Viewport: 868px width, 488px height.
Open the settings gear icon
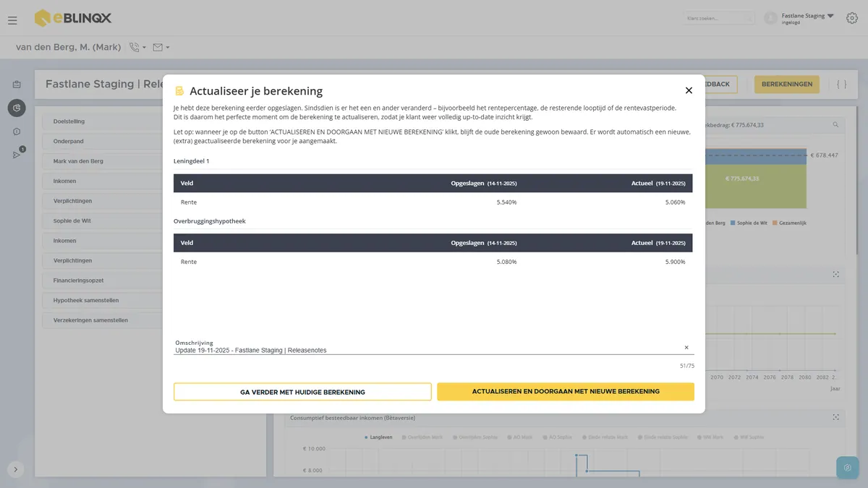tap(851, 18)
